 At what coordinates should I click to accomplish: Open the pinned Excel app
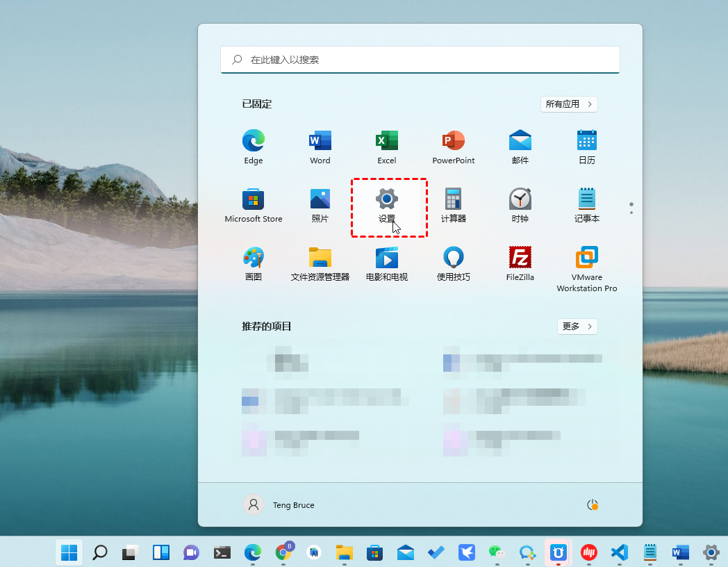pyautogui.click(x=387, y=147)
